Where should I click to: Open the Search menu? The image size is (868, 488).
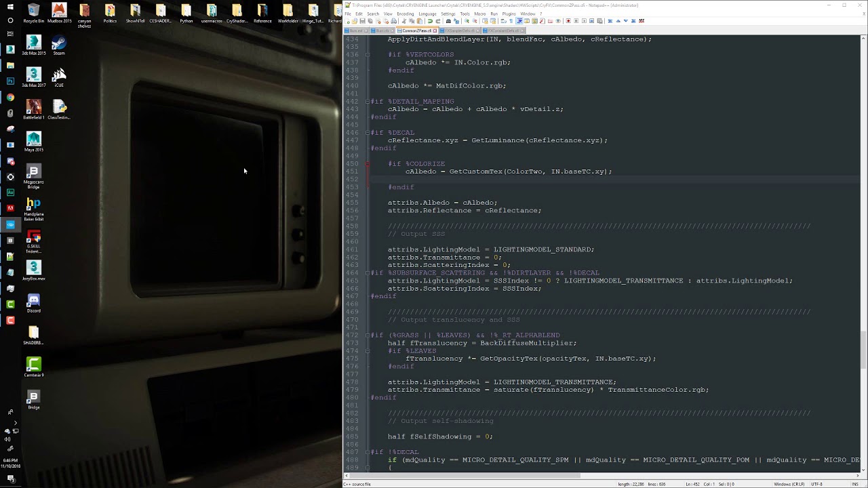373,14
